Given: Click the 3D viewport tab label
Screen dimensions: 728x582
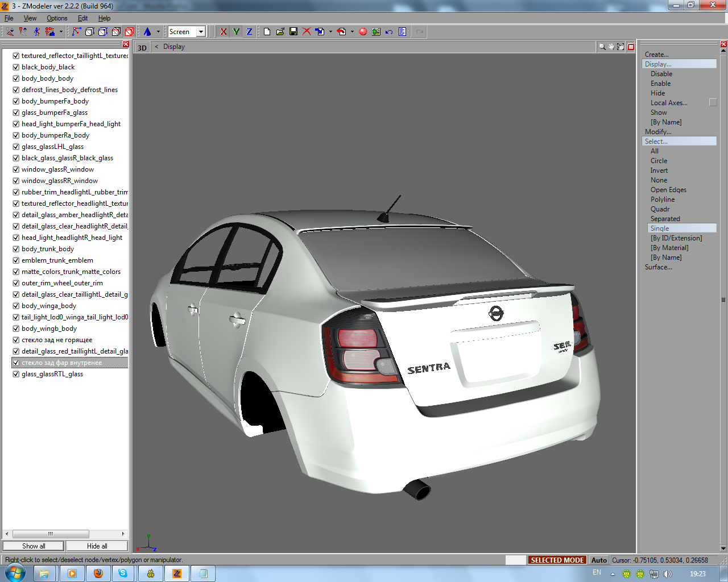Looking at the screenshot, I should click(x=142, y=48).
